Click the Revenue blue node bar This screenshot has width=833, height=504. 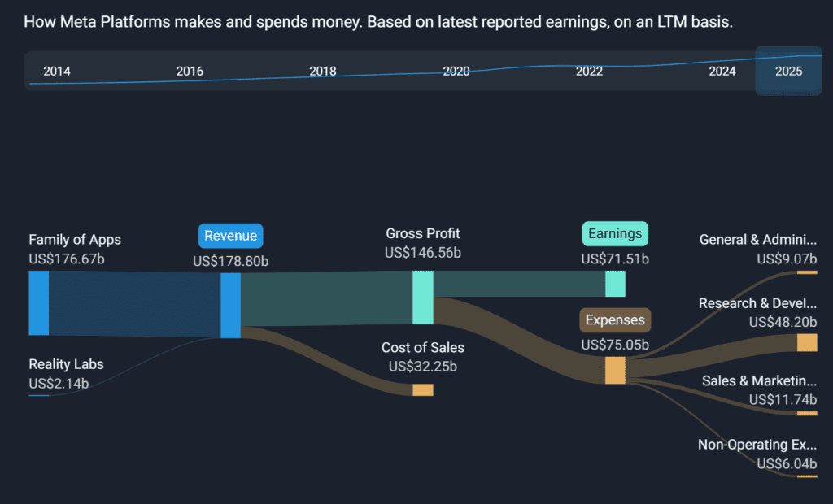(x=231, y=306)
